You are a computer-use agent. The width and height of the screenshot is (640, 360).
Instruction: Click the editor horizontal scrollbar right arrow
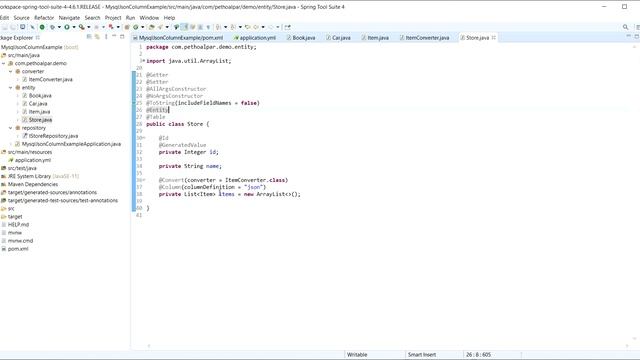tap(627, 346)
